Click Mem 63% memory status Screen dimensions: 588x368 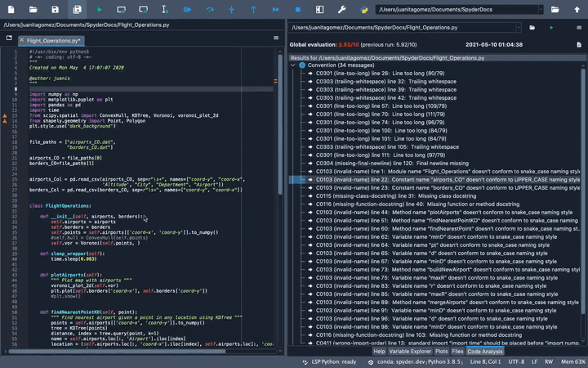(x=573, y=362)
